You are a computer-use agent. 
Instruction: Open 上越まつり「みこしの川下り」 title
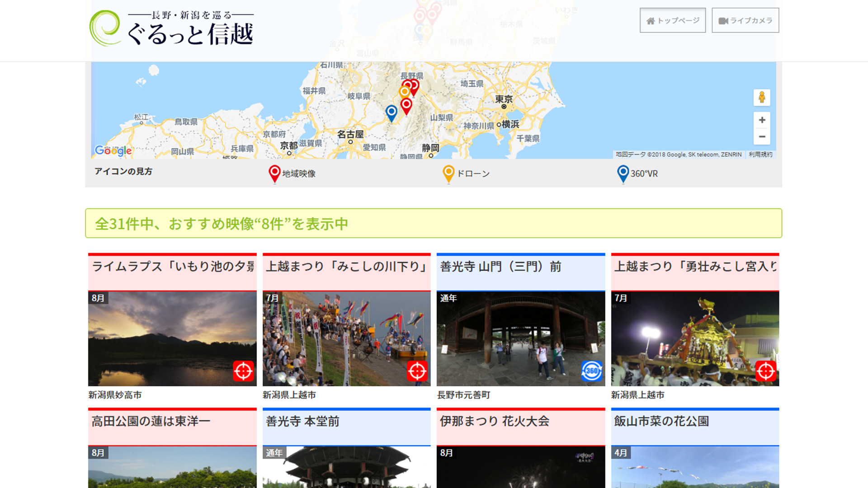tap(347, 267)
